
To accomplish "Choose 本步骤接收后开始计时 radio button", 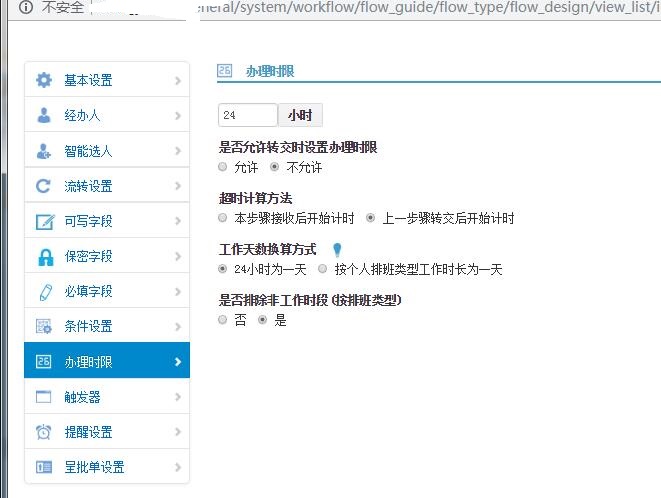I will [x=223, y=218].
